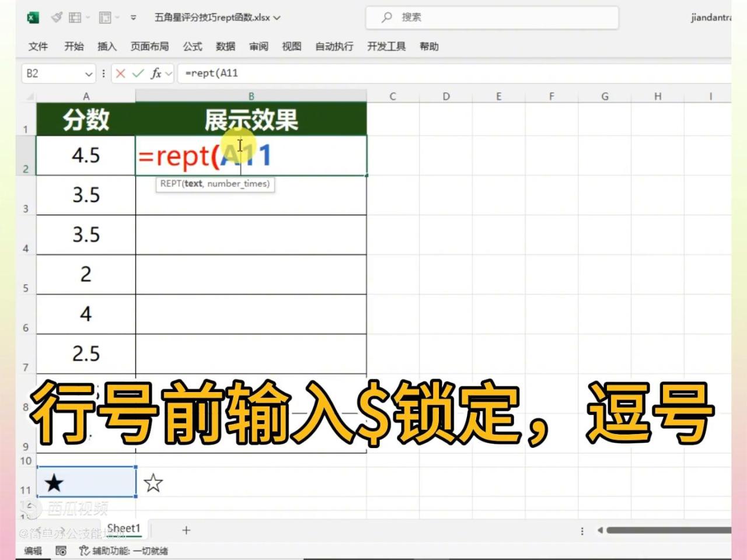The width and height of the screenshot is (747, 560).
Task: Confirm the formula with the green checkmark
Action: coord(138,73)
